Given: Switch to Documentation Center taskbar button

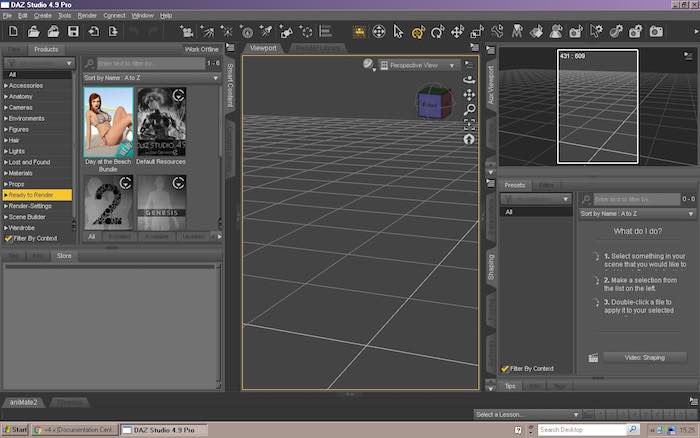Looking at the screenshot, I should 75,430.
